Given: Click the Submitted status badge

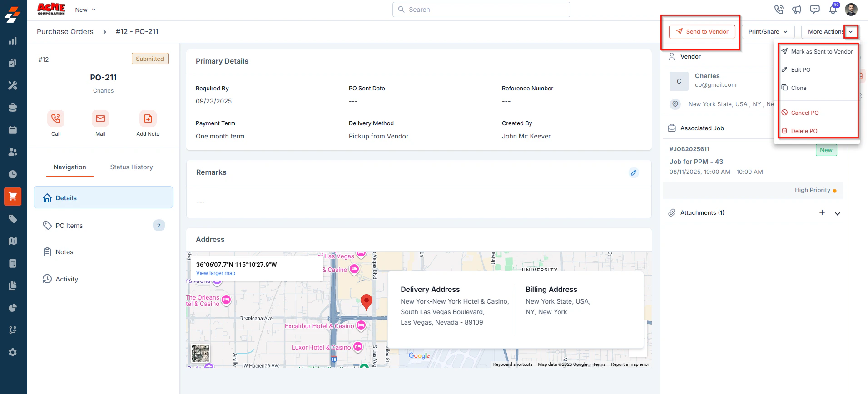Looking at the screenshot, I should (150, 59).
